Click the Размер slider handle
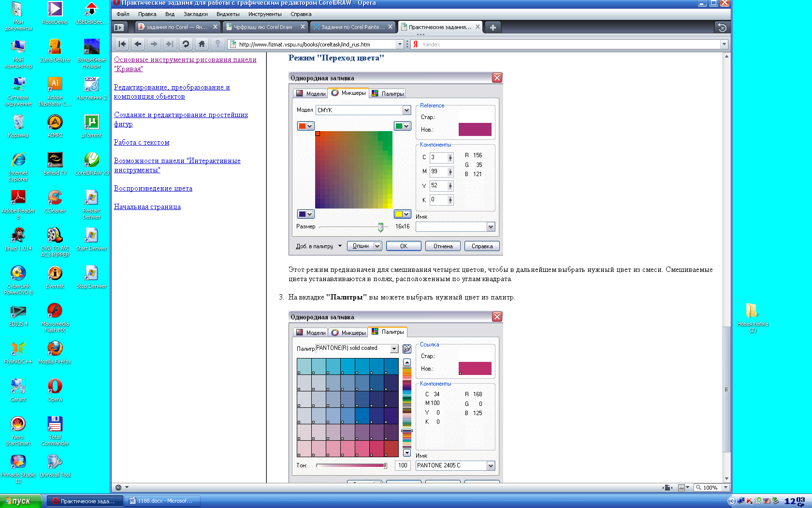 coord(380,227)
